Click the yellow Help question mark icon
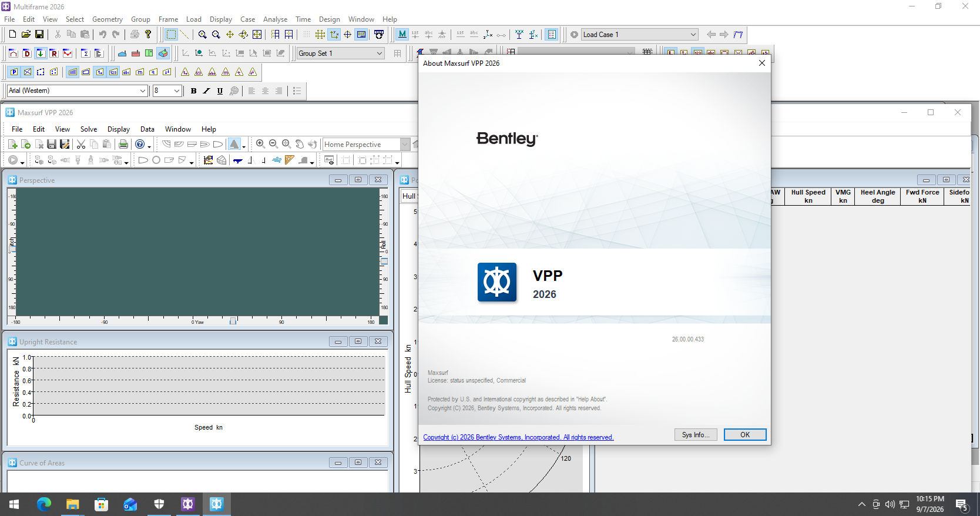The height and width of the screenshot is (516, 980). click(x=148, y=35)
